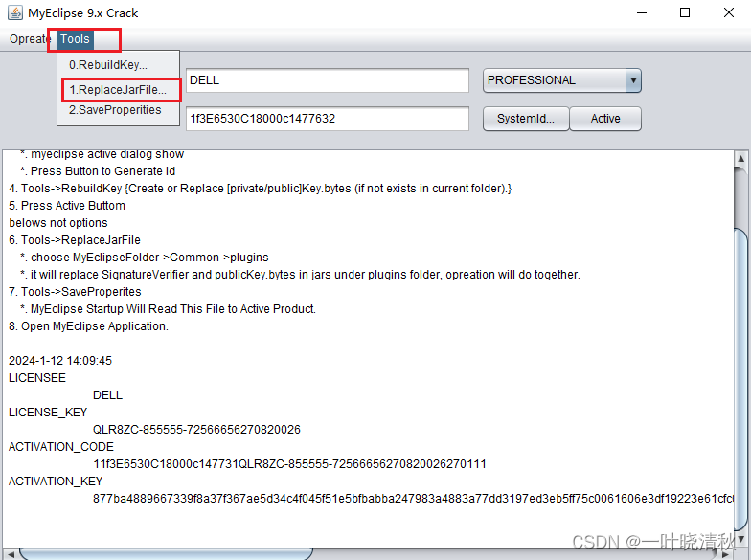Click horizontal scrollbar left arrow
The height and width of the screenshot is (560, 751).
click(x=10, y=554)
